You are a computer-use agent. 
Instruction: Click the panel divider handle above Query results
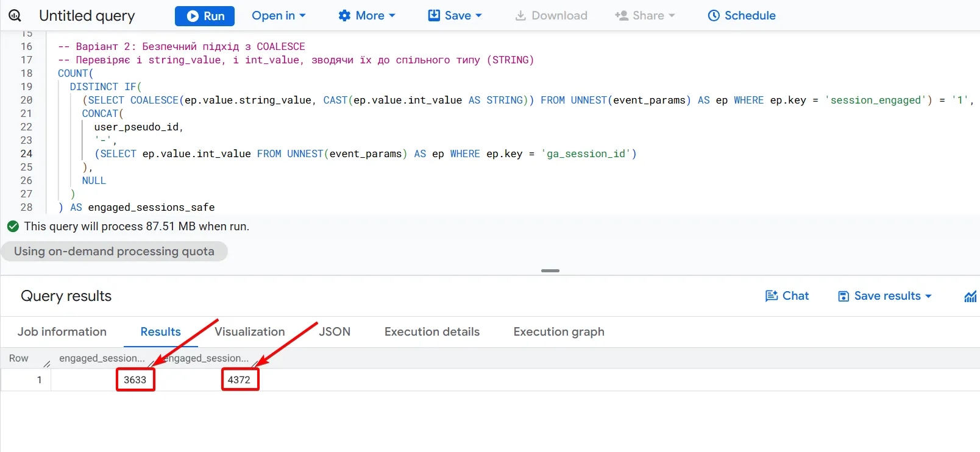click(550, 270)
